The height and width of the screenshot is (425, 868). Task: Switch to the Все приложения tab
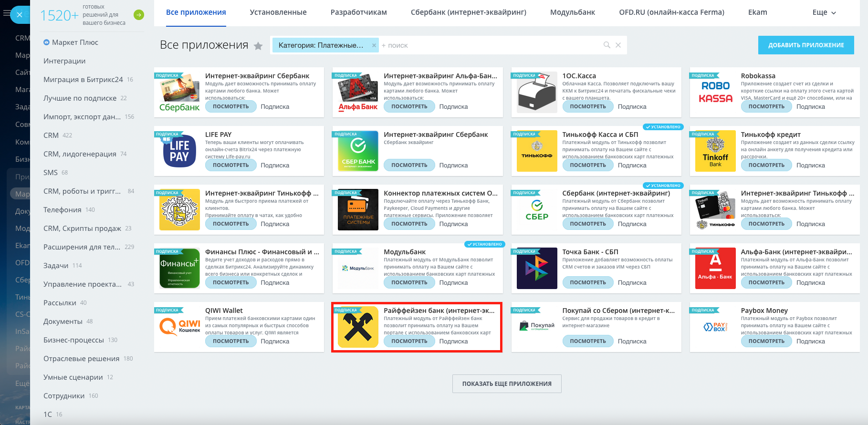(196, 12)
